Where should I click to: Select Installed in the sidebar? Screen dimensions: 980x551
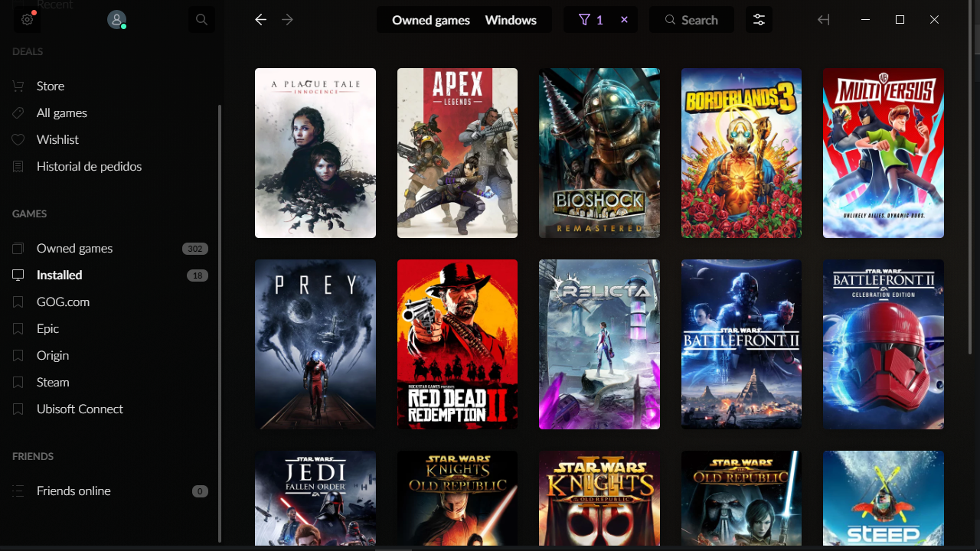coord(59,275)
